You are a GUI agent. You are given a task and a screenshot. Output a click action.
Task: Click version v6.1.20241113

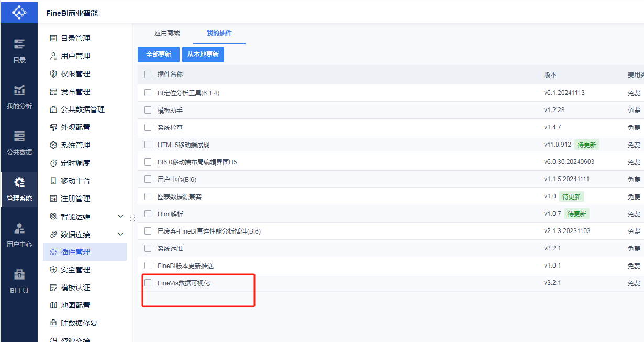(564, 93)
